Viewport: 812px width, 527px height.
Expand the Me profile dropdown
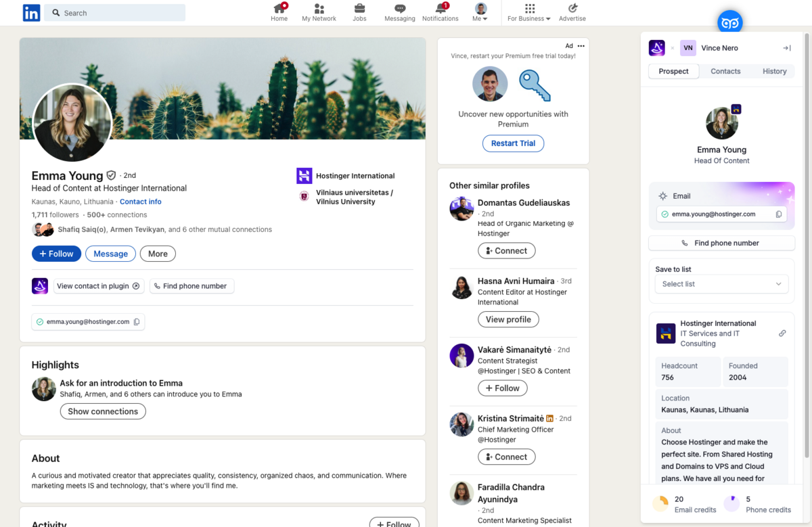point(480,12)
